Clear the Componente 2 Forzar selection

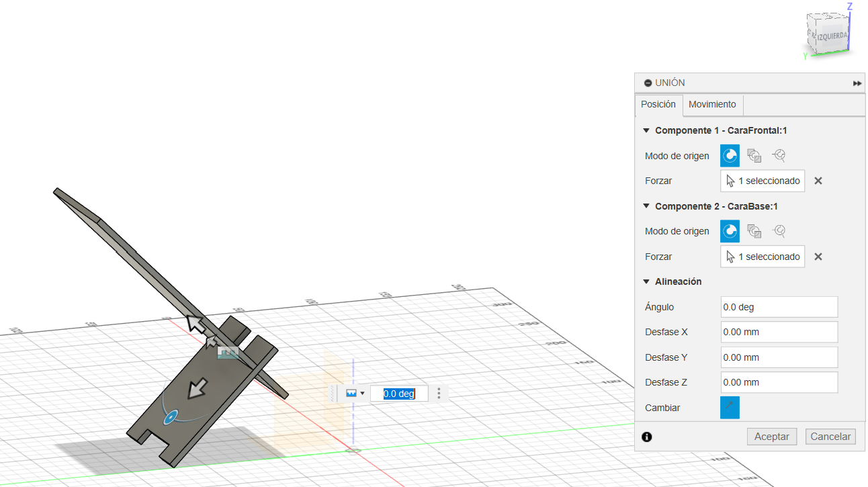[x=818, y=257]
